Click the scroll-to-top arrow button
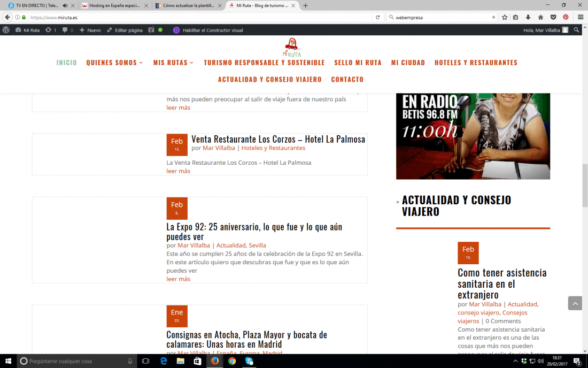This screenshot has width=588, height=368. [x=575, y=303]
